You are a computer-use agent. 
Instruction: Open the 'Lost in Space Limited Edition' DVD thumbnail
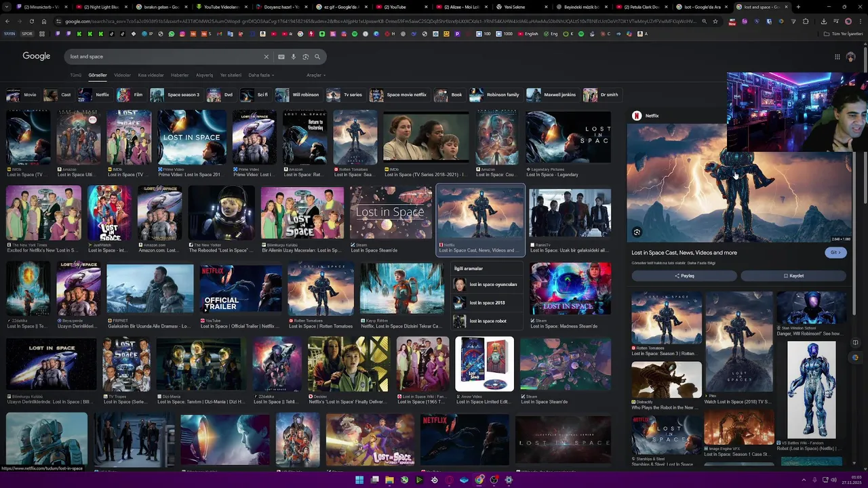tap(485, 364)
